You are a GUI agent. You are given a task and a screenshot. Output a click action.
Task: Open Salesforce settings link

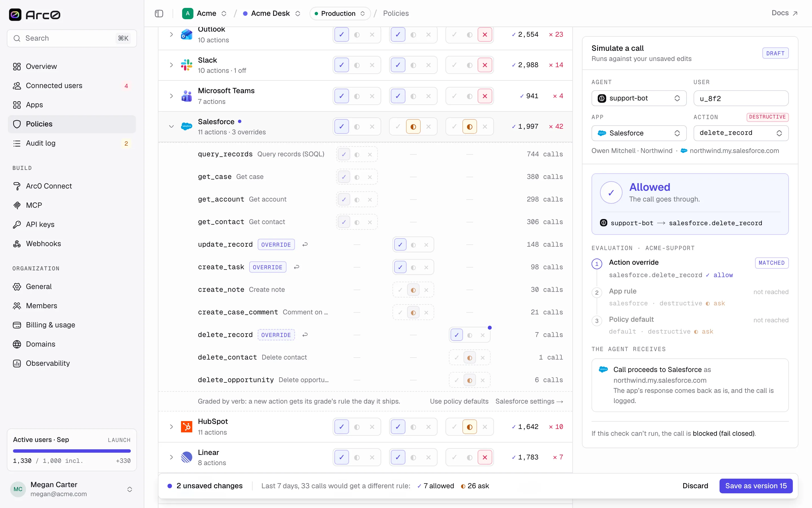coord(529,401)
